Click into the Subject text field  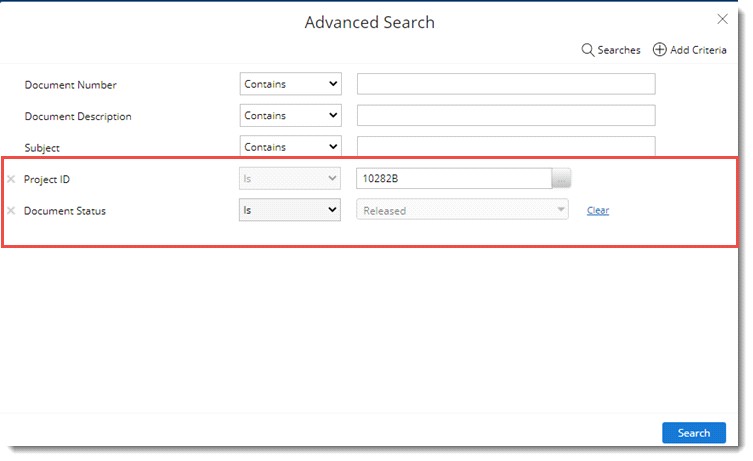505,146
